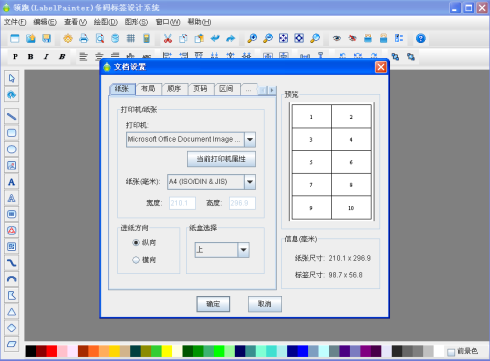Expand the 纸张(毫米) paper size dropdown
490x361 pixels.
click(250, 182)
